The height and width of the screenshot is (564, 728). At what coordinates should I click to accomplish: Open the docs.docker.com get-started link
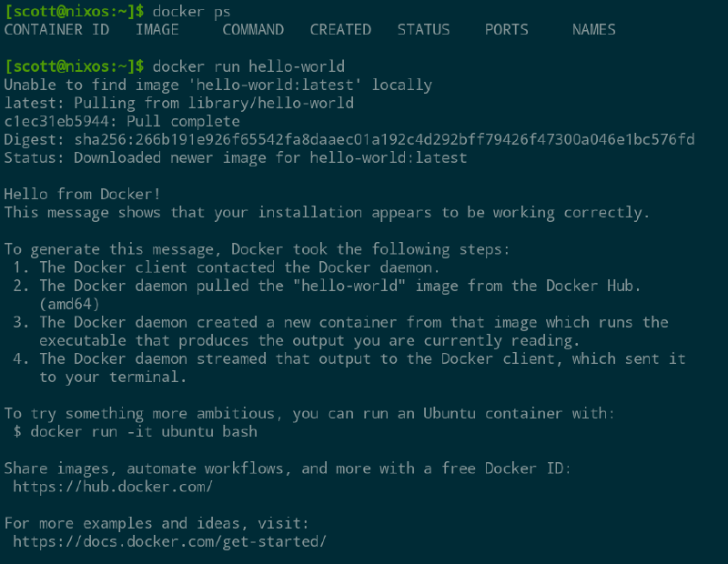point(169,541)
